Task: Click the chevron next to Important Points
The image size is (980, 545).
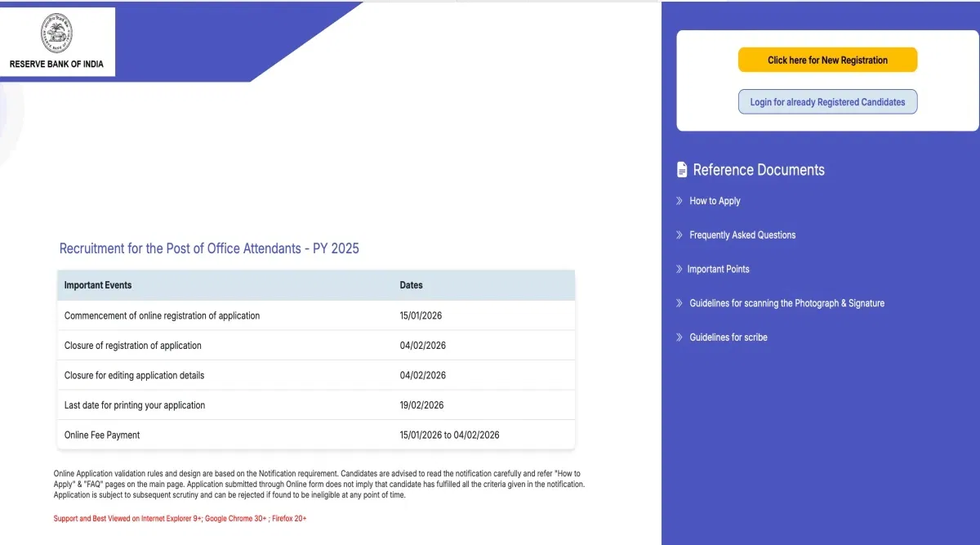Action: point(679,269)
